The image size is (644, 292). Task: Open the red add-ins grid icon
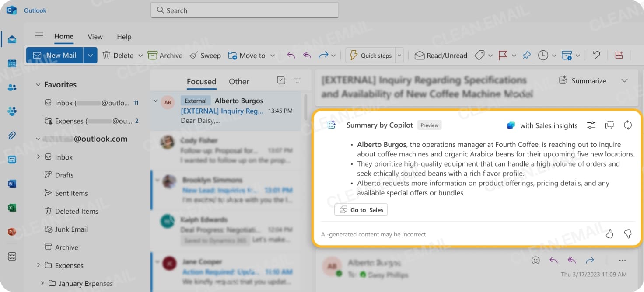point(619,55)
